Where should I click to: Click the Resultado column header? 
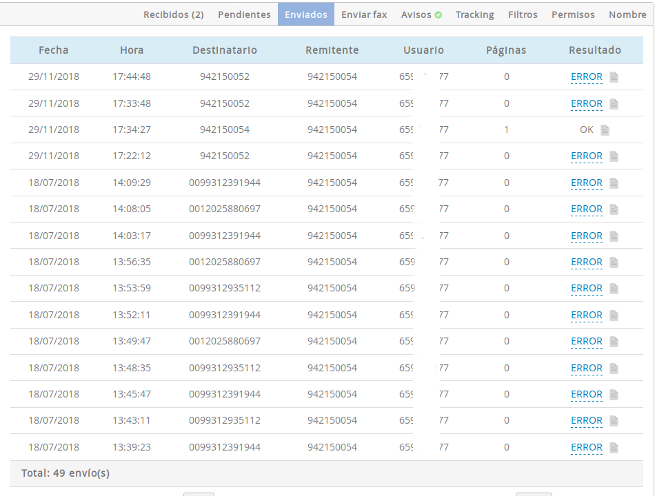pos(594,50)
